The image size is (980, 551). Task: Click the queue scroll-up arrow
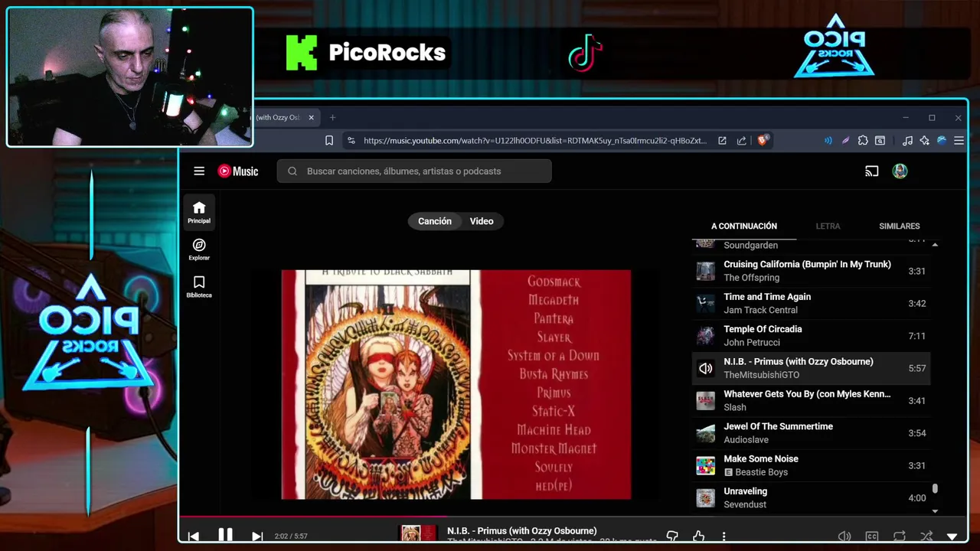tap(935, 244)
